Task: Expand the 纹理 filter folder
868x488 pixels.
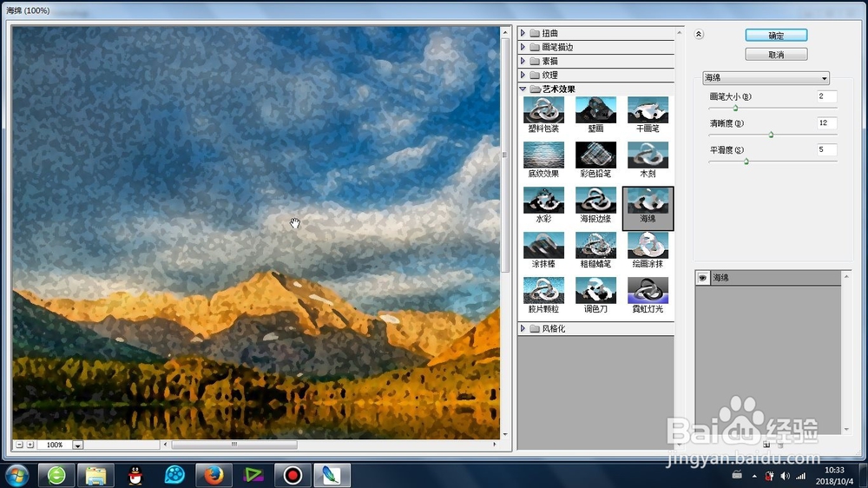Action: tap(523, 75)
